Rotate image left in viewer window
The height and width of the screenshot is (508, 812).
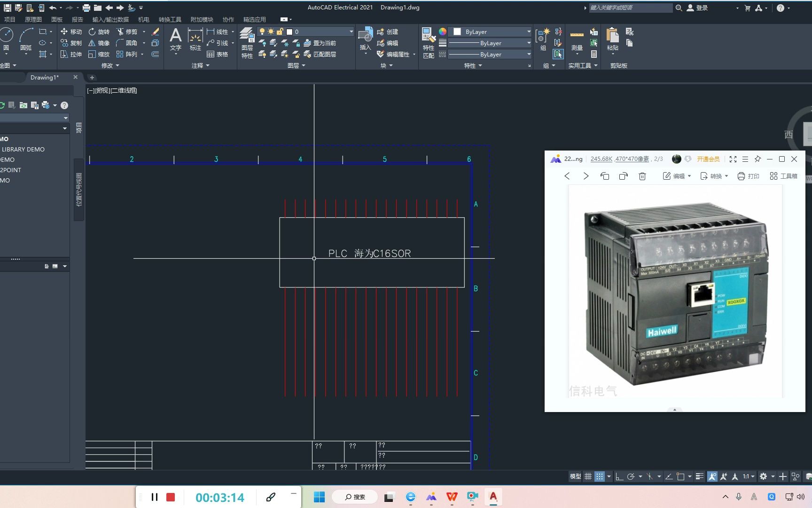click(605, 176)
